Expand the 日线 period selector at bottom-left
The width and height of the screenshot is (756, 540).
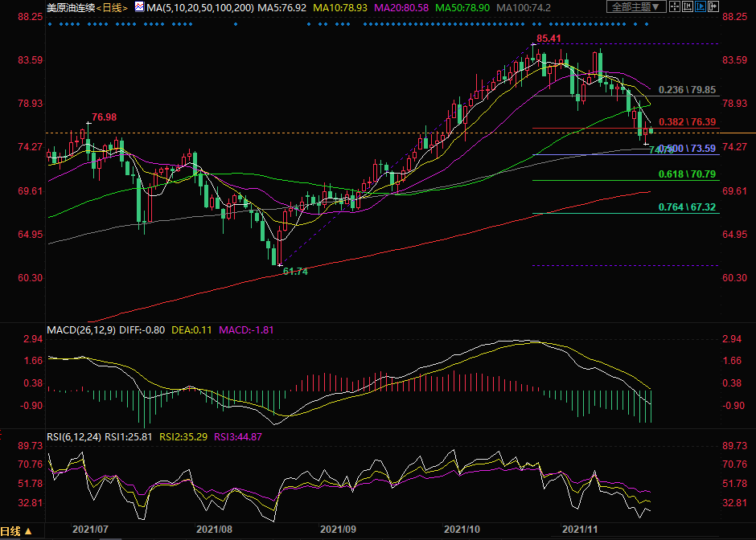[x=16, y=531]
